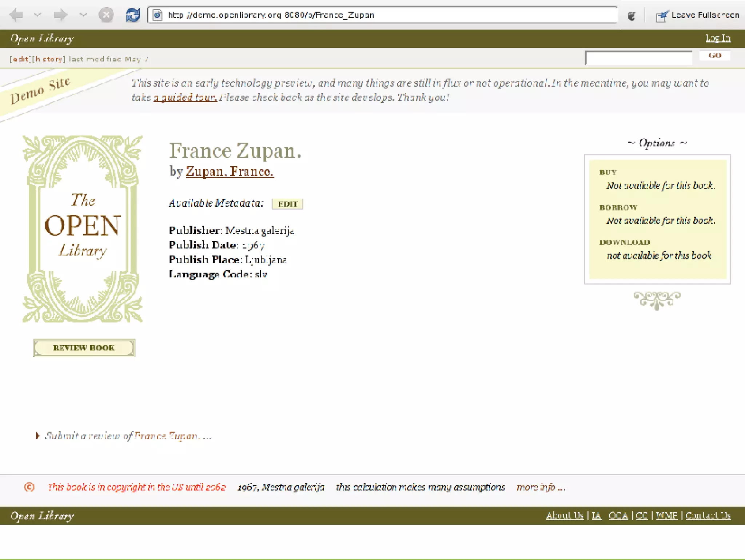Click the EDIT metadata button

tap(287, 204)
